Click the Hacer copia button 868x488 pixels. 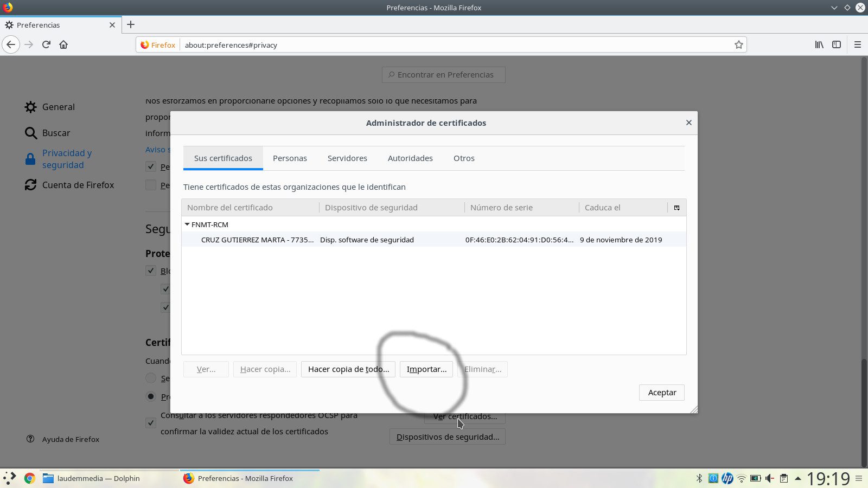pyautogui.click(x=265, y=369)
